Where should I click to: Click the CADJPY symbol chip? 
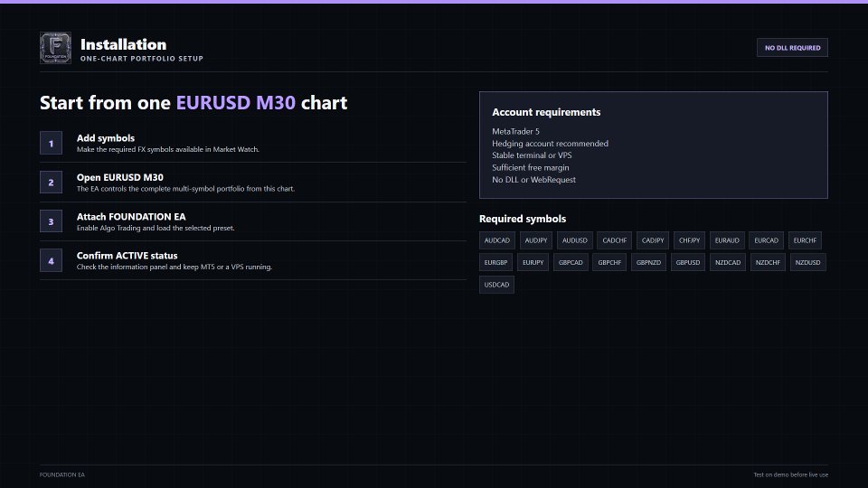coord(653,240)
